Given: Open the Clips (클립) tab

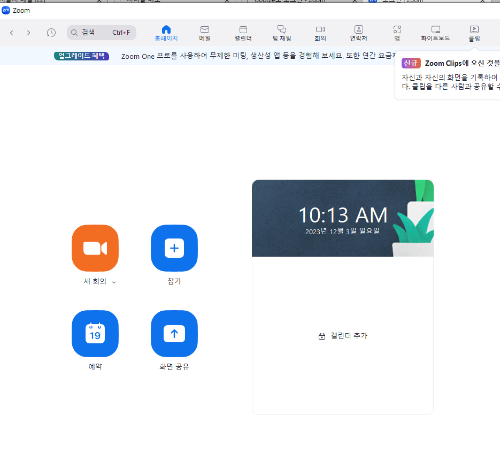Looking at the screenshot, I should [474, 33].
